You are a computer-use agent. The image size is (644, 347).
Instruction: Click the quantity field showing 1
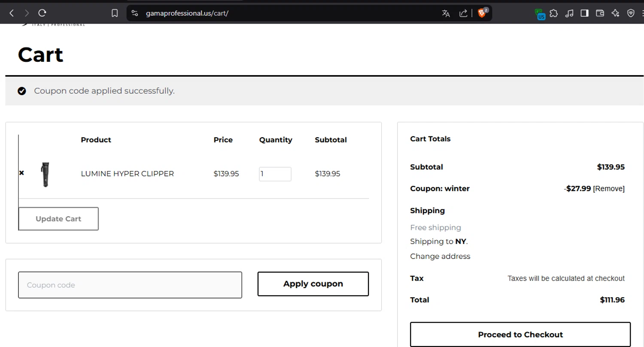pos(275,174)
